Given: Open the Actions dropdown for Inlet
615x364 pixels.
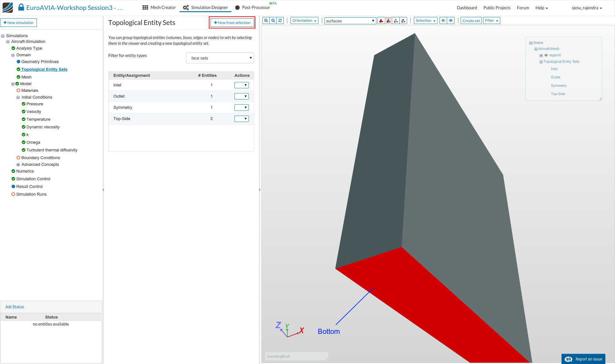Looking at the screenshot, I should (242, 85).
